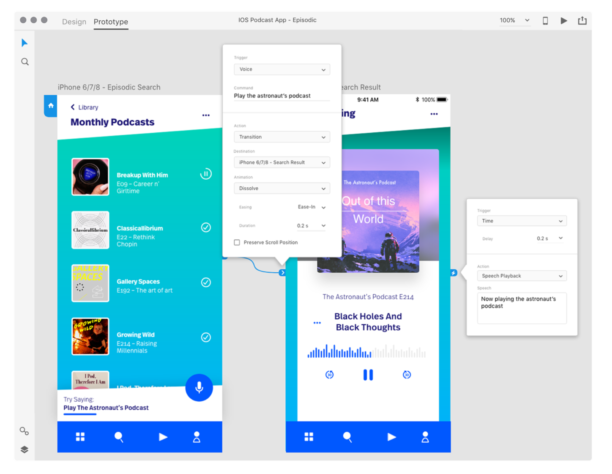Click play icon in Search Result nav

point(391,437)
